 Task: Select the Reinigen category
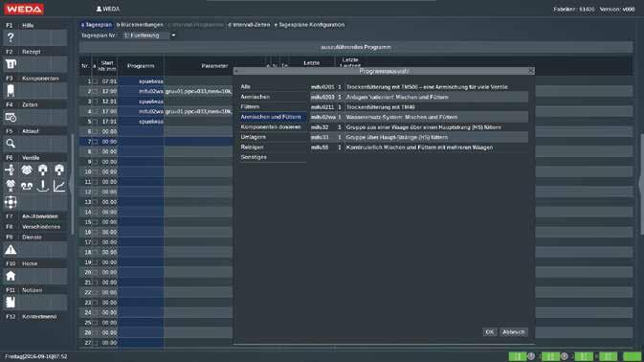point(273,147)
